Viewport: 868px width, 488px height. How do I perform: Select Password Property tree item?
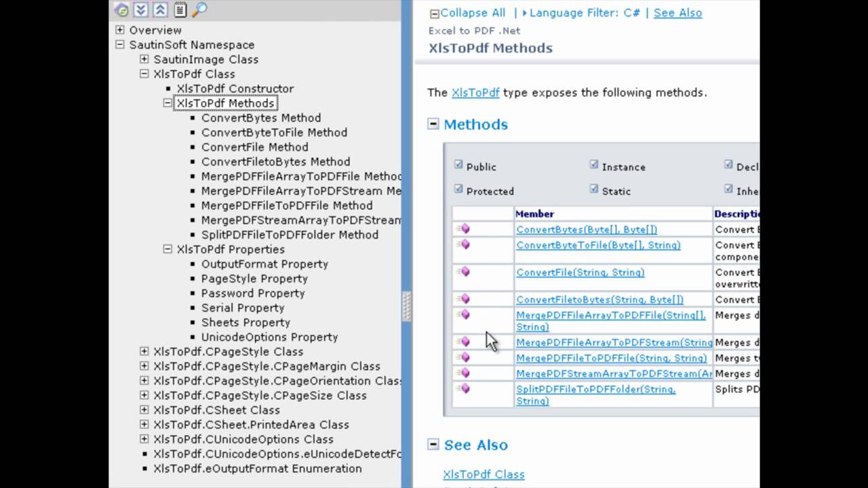[x=253, y=293]
